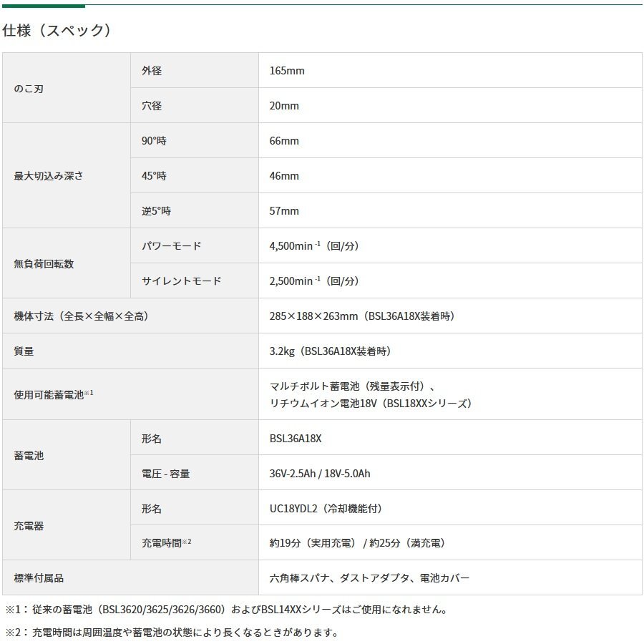This screenshot has height=644, width=644.
Task: Select the マルチボルト蓄電池 text line
Action: [x=352, y=386]
